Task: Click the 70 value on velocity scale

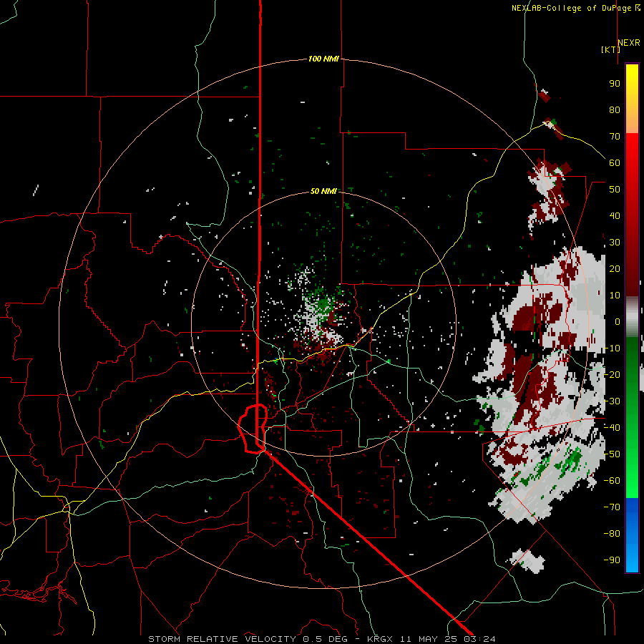Action: tap(615, 137)
